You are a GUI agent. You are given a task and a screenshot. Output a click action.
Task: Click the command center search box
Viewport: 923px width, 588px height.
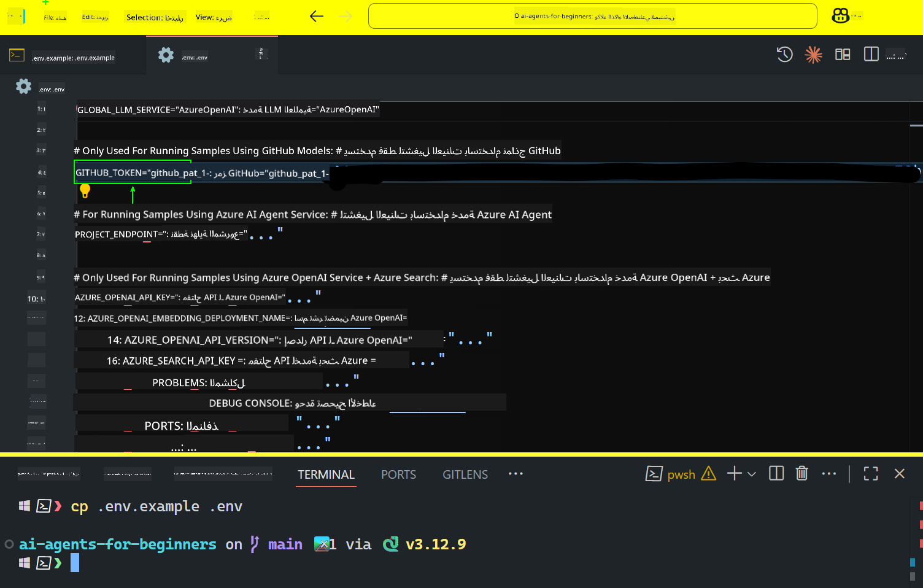pos(592,16)
